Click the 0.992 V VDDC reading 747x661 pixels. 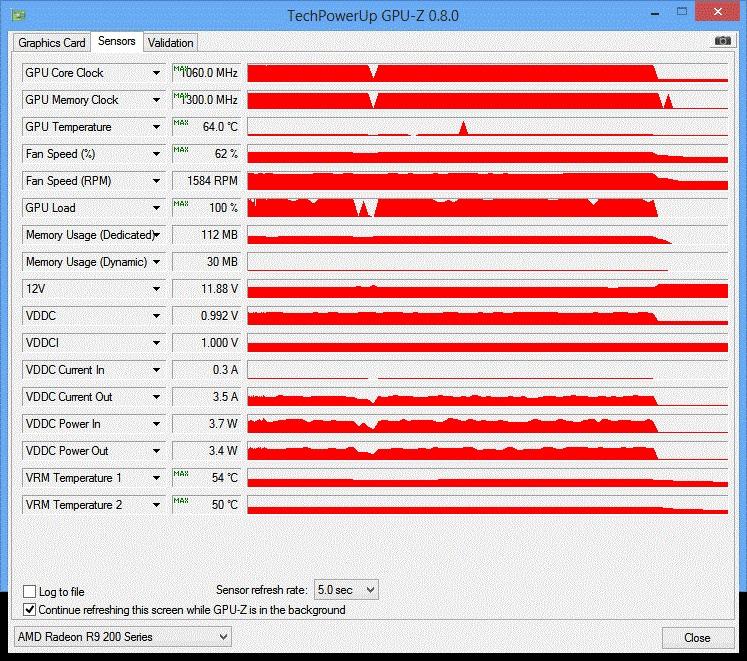click(206, 316)
